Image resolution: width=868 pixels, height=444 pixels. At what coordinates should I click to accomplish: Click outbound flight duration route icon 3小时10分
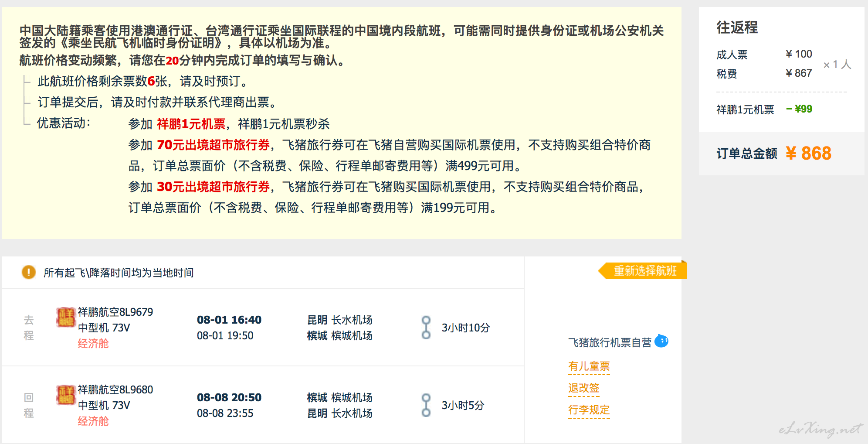coord(426,328)
